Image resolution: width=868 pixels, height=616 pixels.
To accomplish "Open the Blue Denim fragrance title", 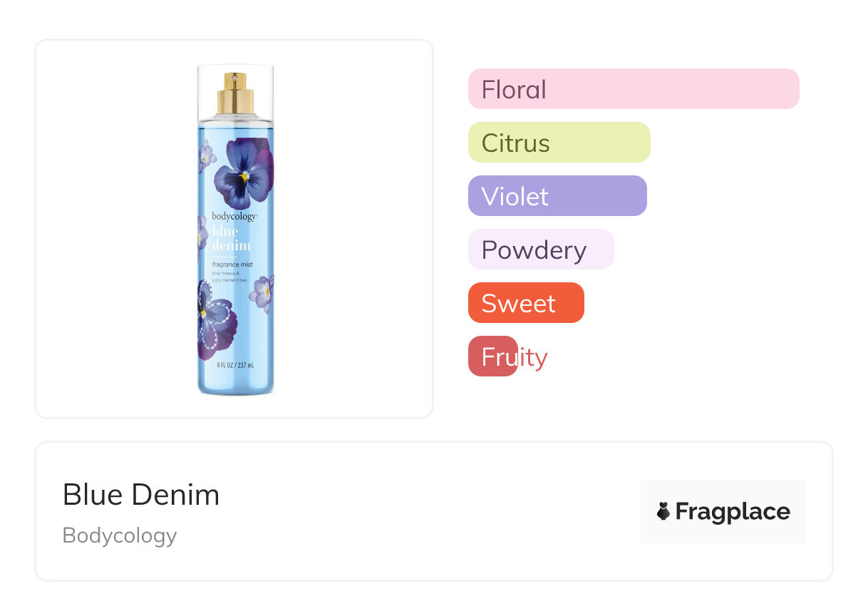I will (x=141, y=495).
